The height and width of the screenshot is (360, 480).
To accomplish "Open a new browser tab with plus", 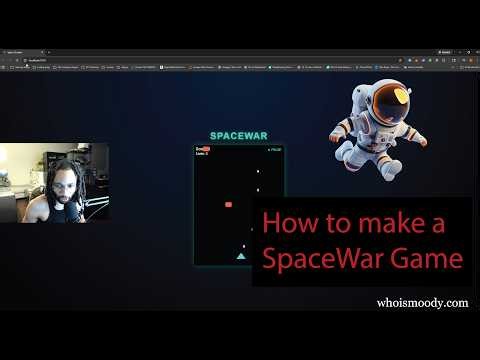I will pos(49,52).
